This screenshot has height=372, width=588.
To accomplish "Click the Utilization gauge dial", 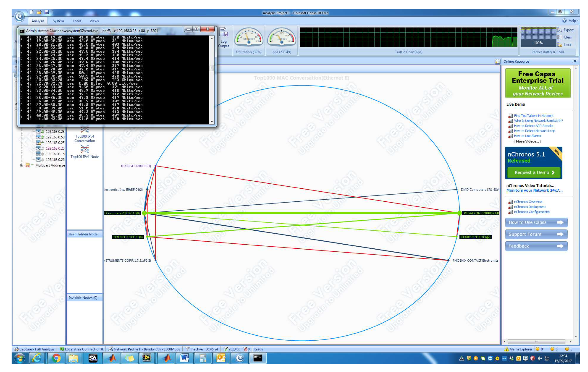I will (249, 37).
